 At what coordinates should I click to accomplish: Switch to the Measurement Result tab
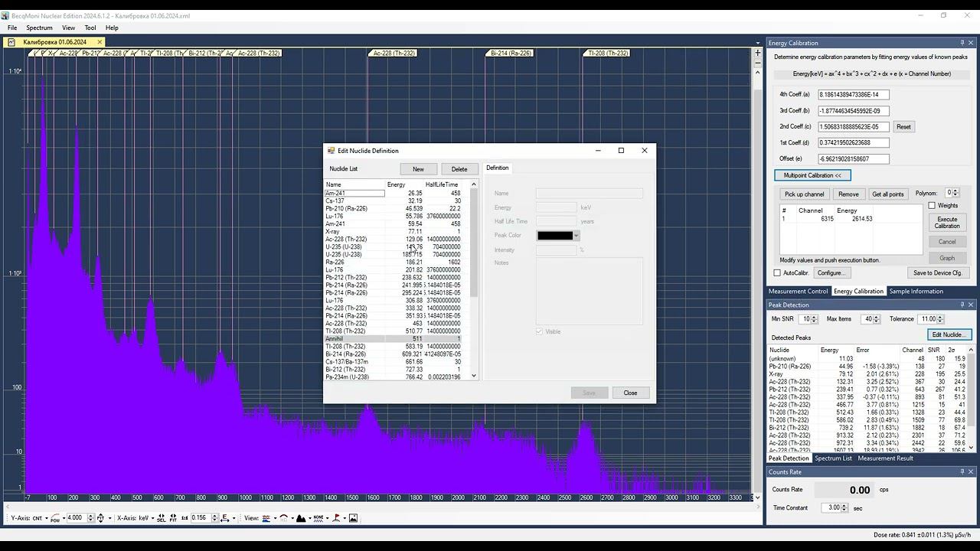point(885,458)
